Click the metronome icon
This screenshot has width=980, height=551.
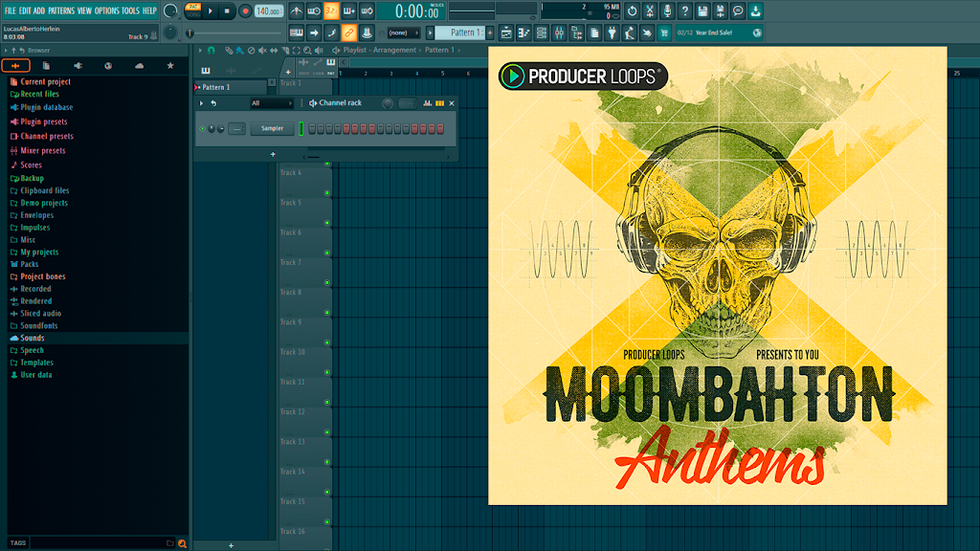click(297, 11)
